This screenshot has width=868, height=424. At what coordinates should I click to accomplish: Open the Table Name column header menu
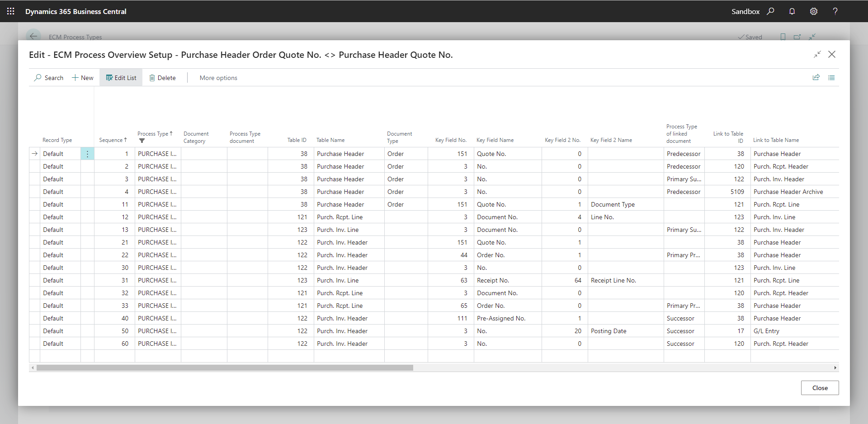click(330, 140)
